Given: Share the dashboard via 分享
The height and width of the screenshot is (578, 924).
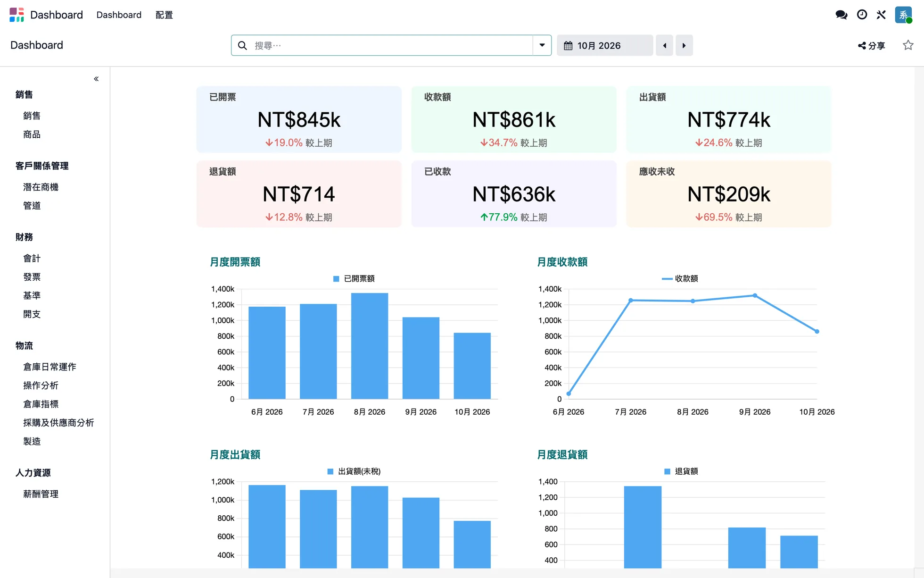Looking at the screenshot, I should [871, 45].
